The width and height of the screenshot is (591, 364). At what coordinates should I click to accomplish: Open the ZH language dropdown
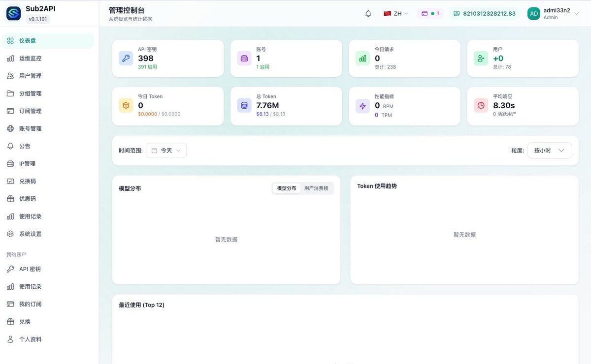pos(396,14)
